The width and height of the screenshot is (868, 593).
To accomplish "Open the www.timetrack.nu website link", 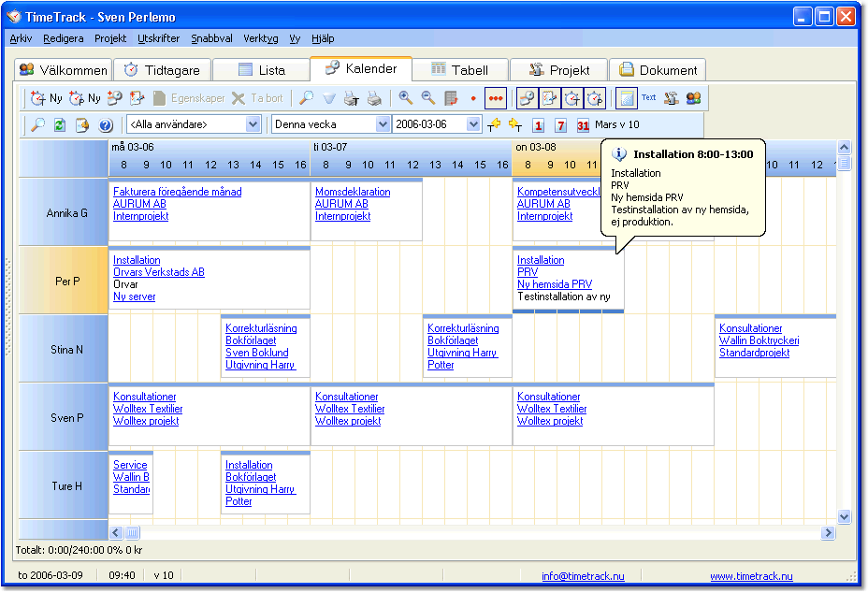I will tap(751, 576).
